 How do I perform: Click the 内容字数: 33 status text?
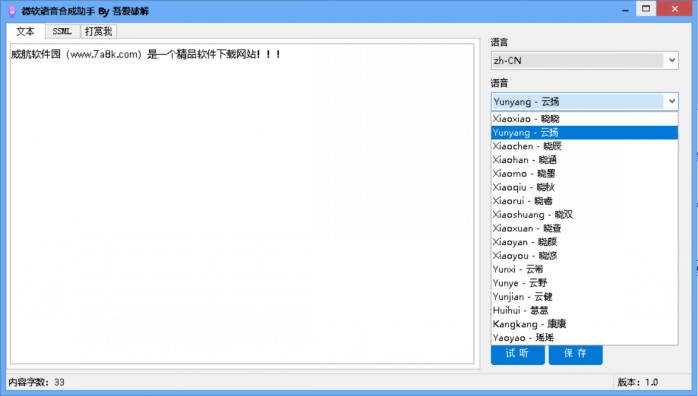click(37, 382)
